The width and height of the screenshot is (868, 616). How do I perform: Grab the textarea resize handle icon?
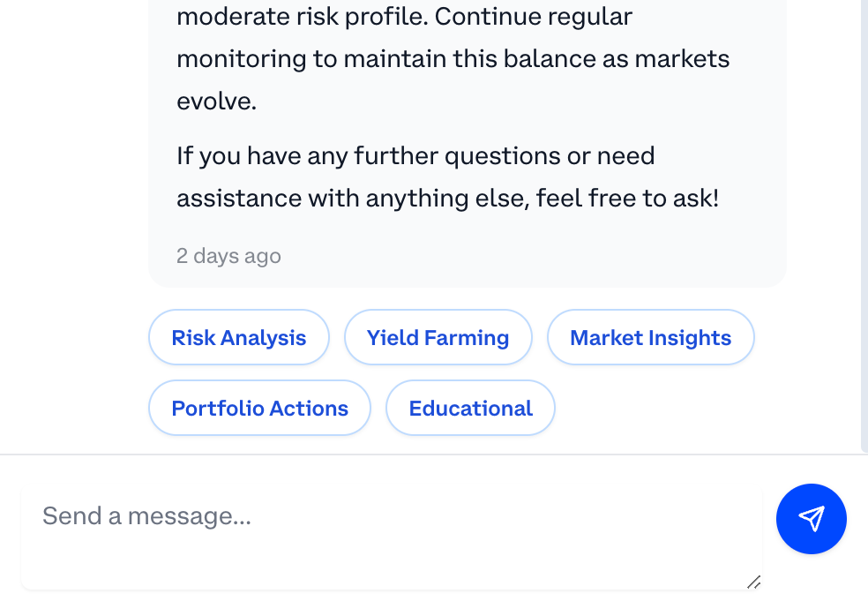[x=754, y=582]
